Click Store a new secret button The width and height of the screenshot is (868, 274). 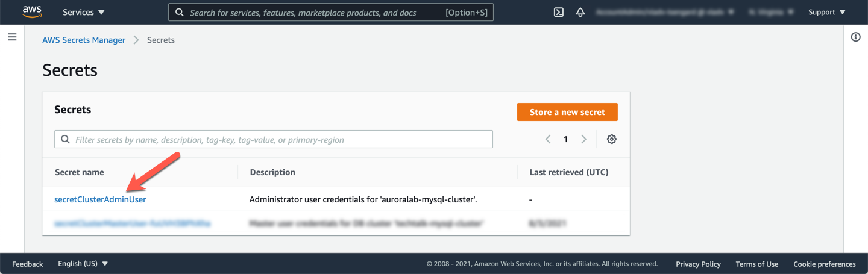(x=567, y=112)
